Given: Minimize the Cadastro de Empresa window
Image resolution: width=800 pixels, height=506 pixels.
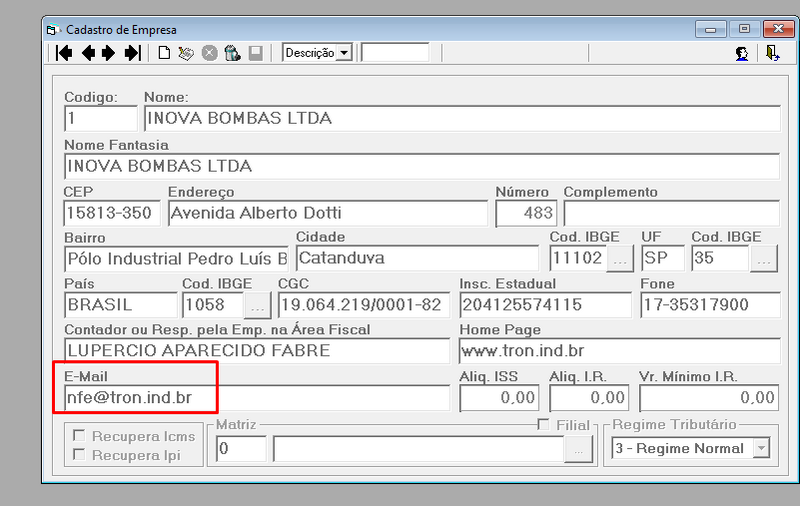Looking at the screenshot, I should coord(710,29).
